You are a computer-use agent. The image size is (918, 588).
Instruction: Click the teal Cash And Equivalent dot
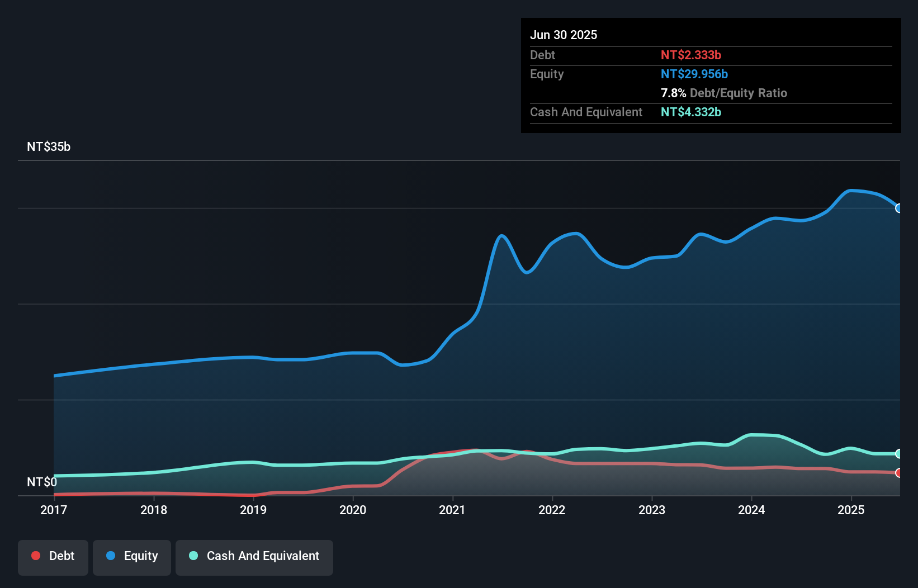(193, 556)
